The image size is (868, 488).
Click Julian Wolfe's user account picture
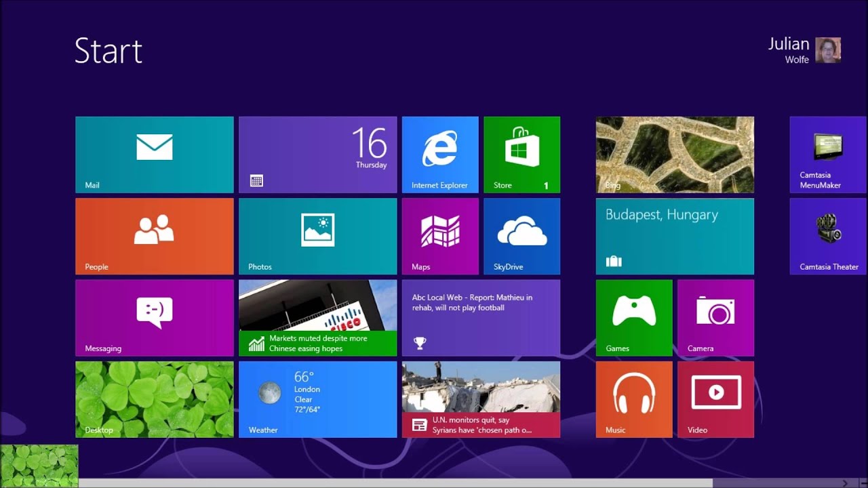[828, 50]
